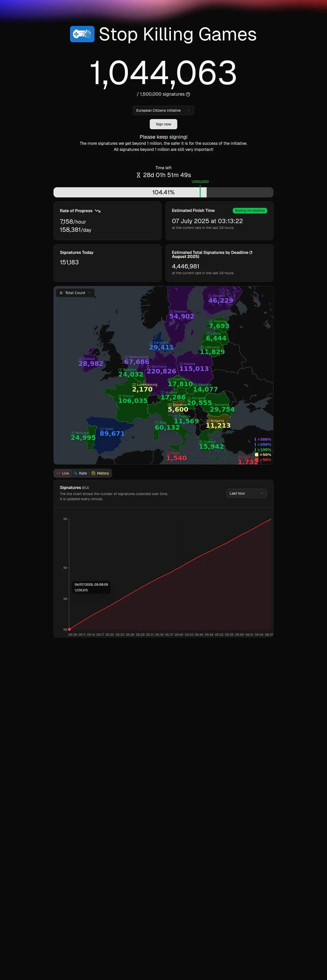This screenshot has width=327, height=980.
Task: Click the 7,158/hour rate value
Action: coord(73,222)
